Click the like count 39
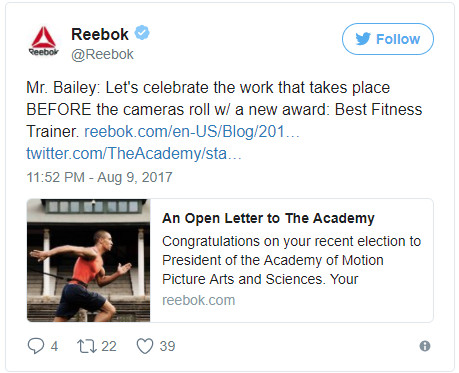This screenshot has width=459, height=373. click(167, 346)
